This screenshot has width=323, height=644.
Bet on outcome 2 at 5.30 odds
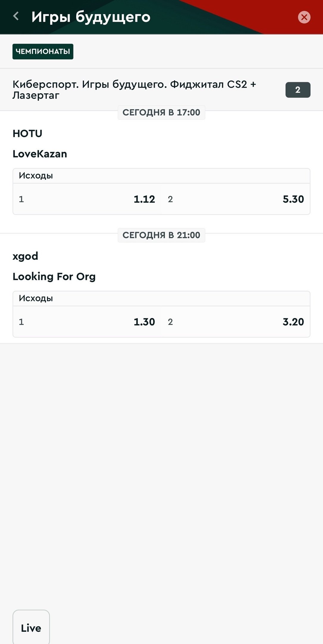pyautogui.click(x=236, y=199)
